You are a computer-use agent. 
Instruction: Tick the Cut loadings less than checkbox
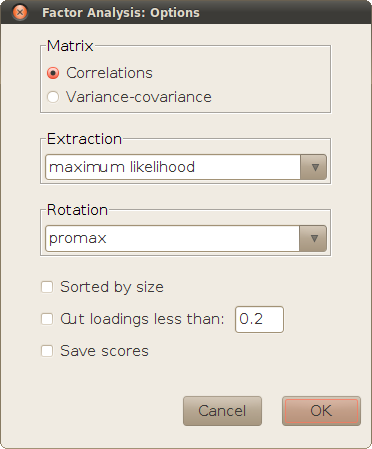(x=47, y=319)
